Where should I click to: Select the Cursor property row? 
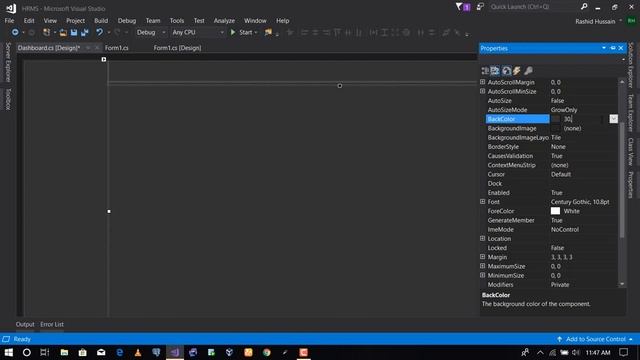(x=551, y=174)
